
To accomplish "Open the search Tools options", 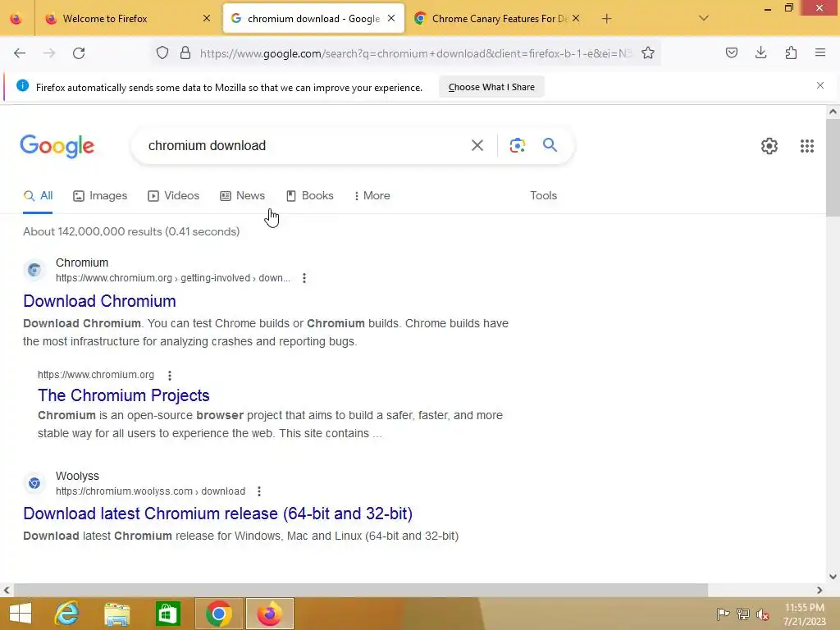I will [x=543, y=195].
